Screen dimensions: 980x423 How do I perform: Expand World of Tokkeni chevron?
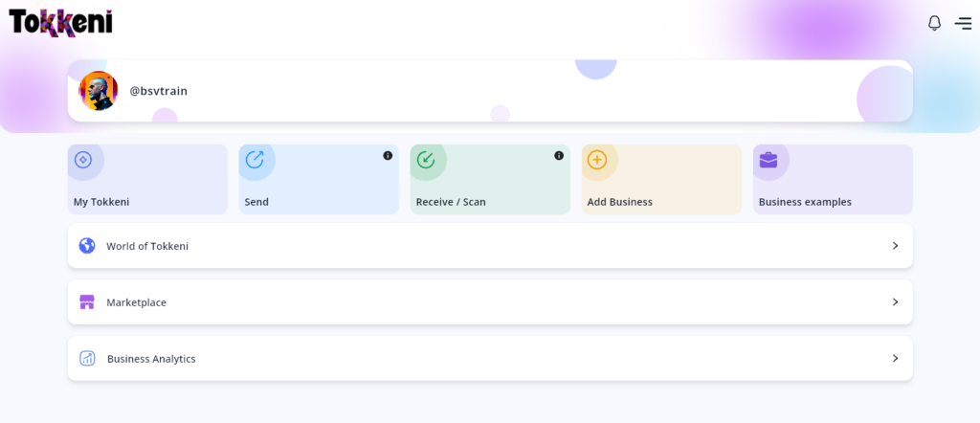(x=895, y=246)
